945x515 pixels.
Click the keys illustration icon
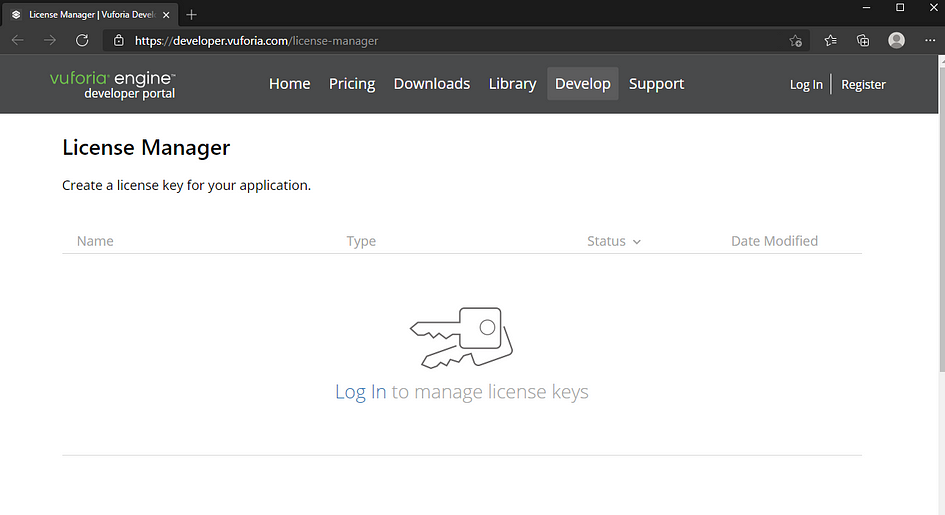pyautogui.click(x=461, y=337)
